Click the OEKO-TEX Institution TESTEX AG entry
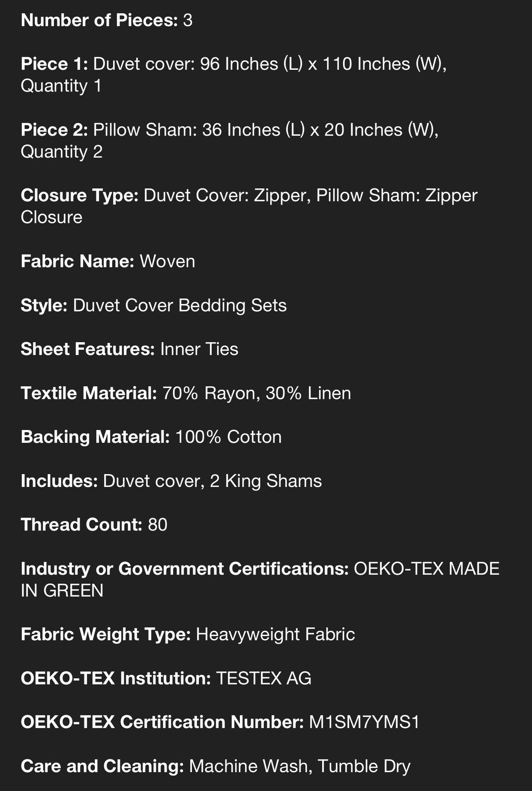This screenshot has height=791, width=532. pyautogui.click(x=166, y=678)
